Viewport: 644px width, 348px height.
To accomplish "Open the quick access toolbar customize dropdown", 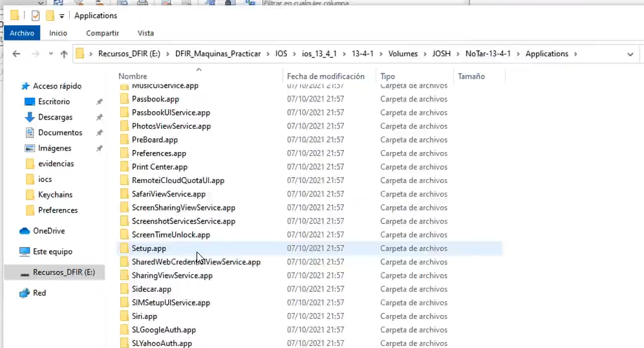I will pyautogui.click(x=61, y=16).
